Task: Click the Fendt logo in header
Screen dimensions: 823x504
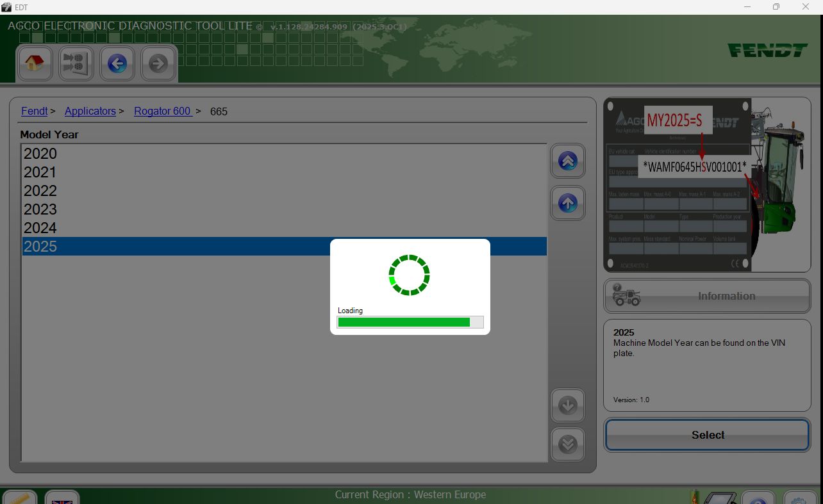Action: [x=767, y=51]
